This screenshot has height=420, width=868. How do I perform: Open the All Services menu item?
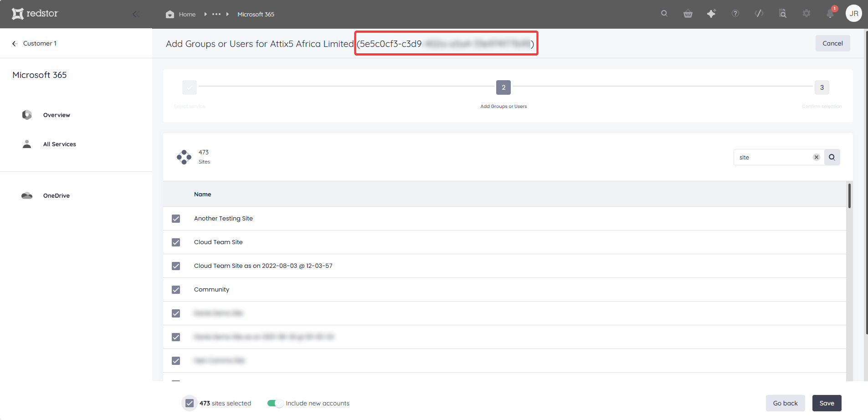pos(60,144)
